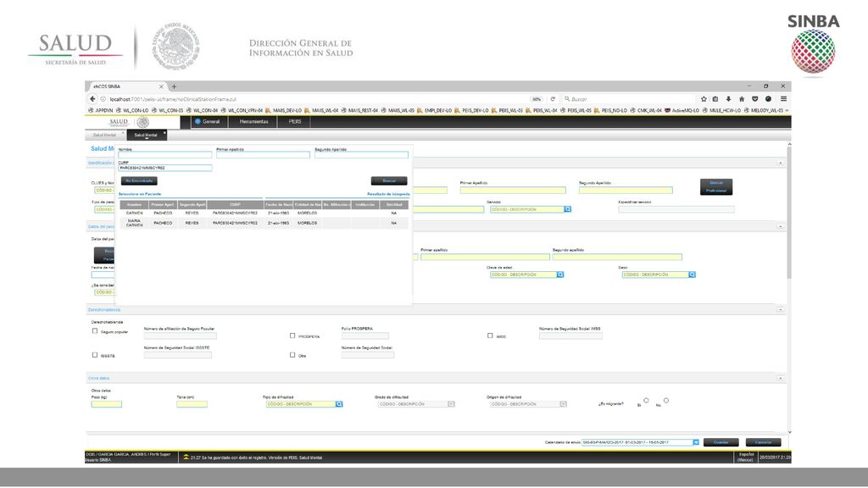Open the APPDYN bookmark
The width and height of the screenshot is (868, 488).
pos(100,111)
